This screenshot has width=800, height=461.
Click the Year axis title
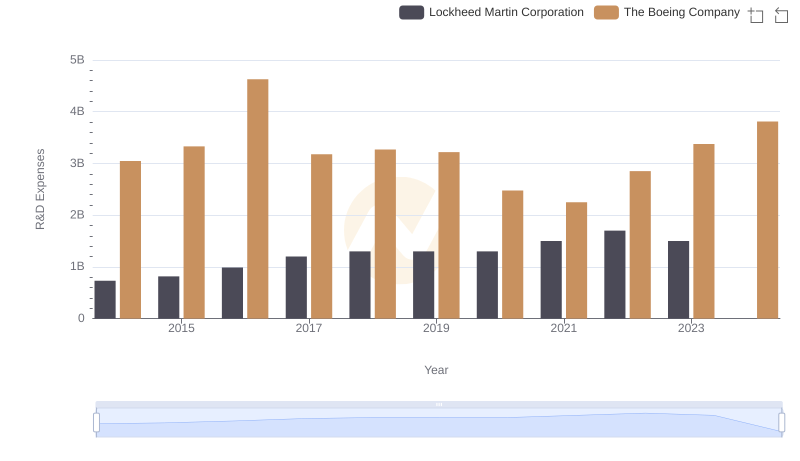tap(436, 370)
